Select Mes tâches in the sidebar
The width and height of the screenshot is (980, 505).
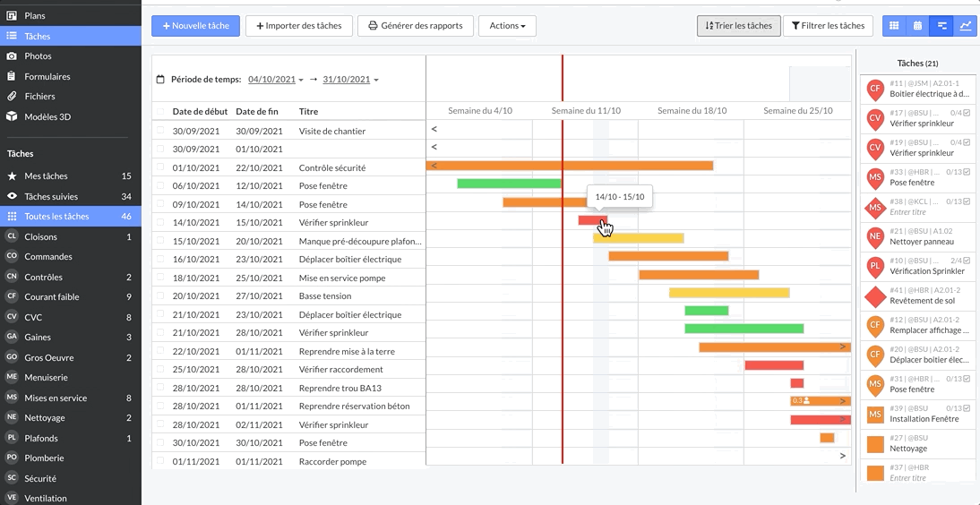pos(46,176)
